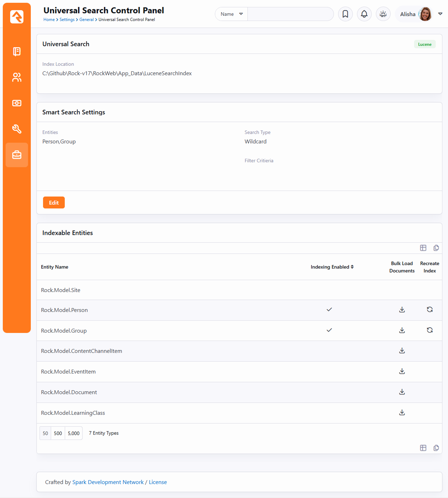Viewport: 448px width, 498px height.
Task: Click the search text input field
Action: (290, 14)
